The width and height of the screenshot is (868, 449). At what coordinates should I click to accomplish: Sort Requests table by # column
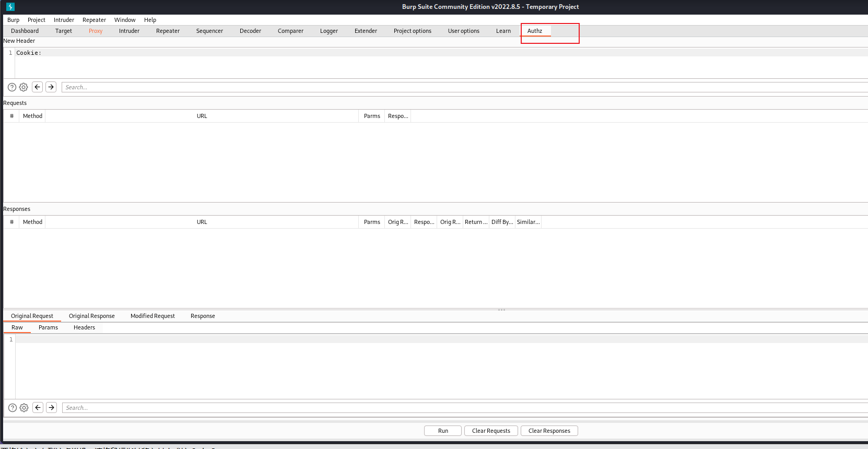click(11, 116)
